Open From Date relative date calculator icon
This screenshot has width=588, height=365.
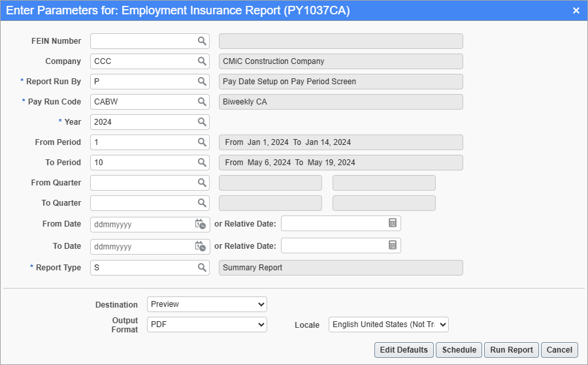coord(392,223)
